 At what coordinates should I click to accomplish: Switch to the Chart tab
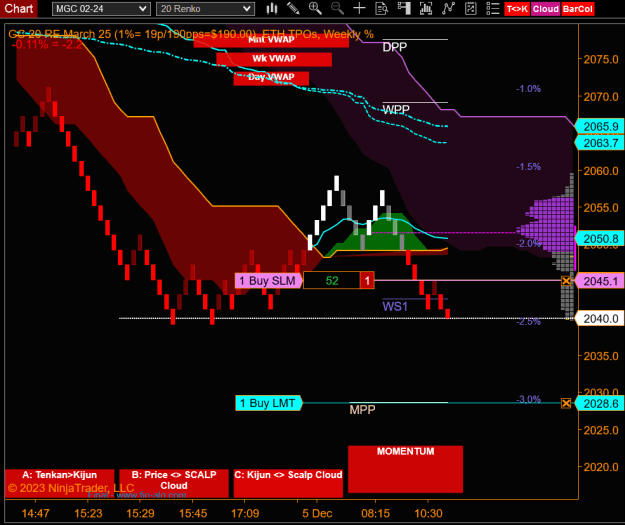pyautogui.click(x=18, y=8)
